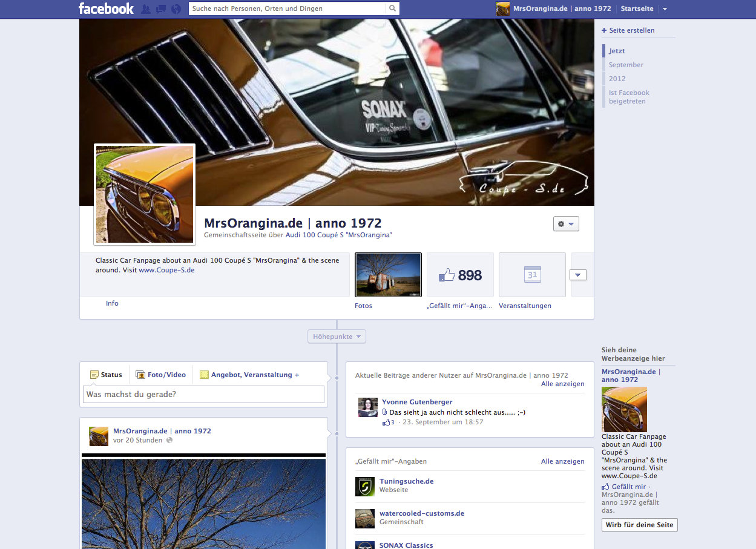Open the Fotos thumbnail tile

(388, 275)
